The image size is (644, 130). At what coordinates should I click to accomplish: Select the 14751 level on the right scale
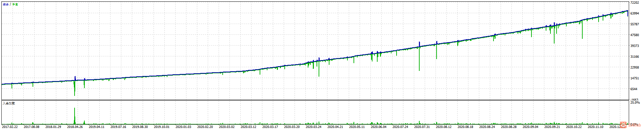tap(635, 78)
